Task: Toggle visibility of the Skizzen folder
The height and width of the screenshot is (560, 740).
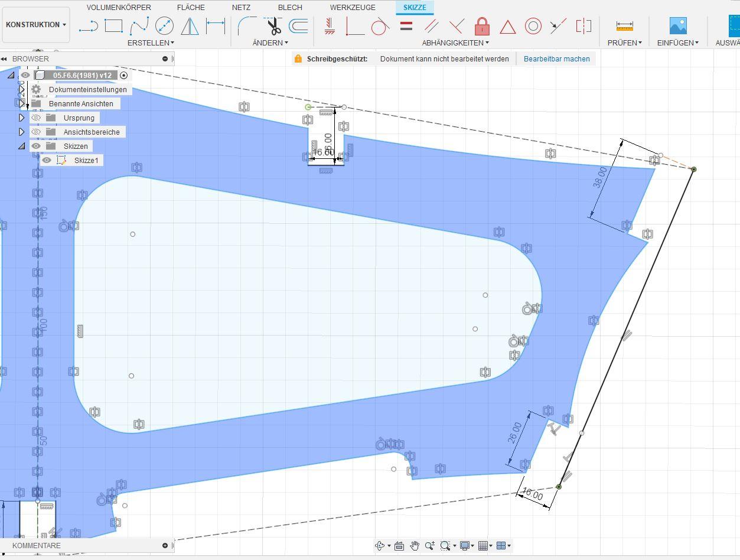Action: [36, 146]
